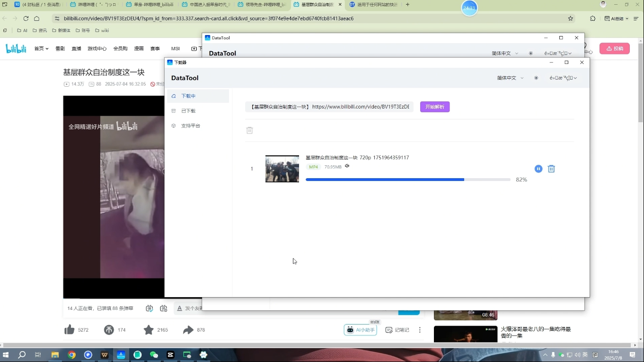
Task: Click the coin icon under the video
Action: click(108, 329)
